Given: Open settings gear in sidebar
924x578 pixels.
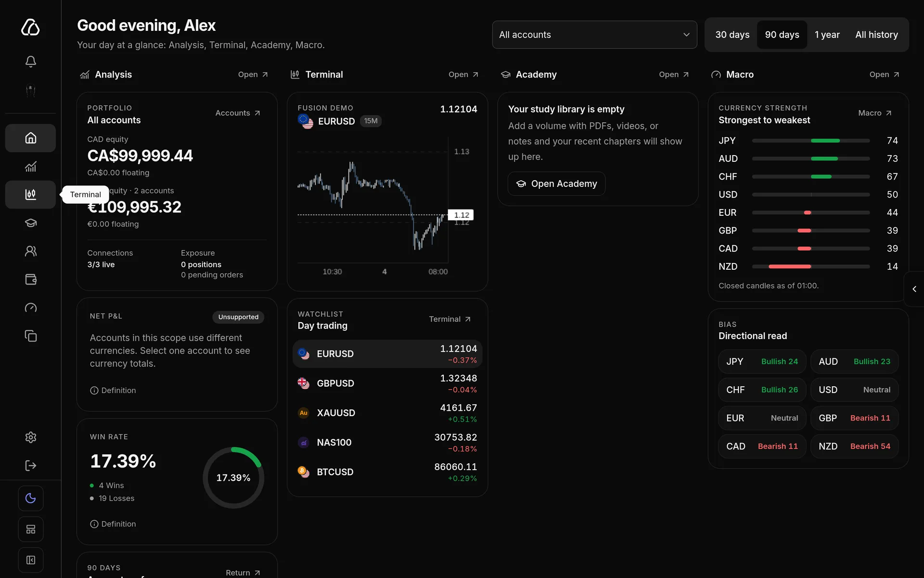Looking at the screenshot, I should coord(30,437).
